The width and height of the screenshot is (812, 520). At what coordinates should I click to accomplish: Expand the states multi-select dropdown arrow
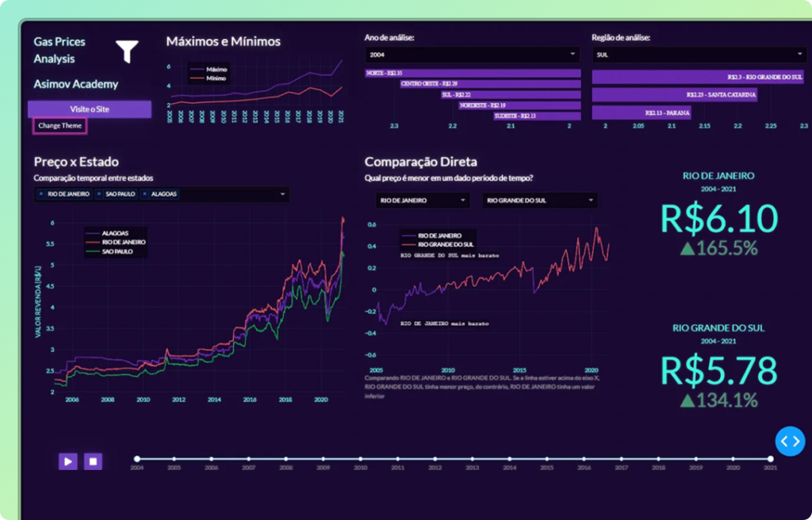[282, 195]
